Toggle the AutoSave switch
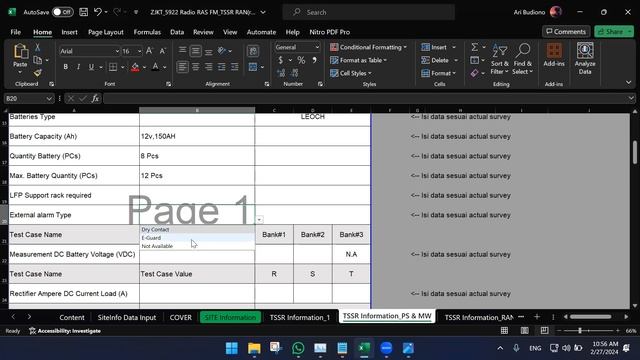Image resolution: width=640 pixels, height=360 pixels. [62, 12]
